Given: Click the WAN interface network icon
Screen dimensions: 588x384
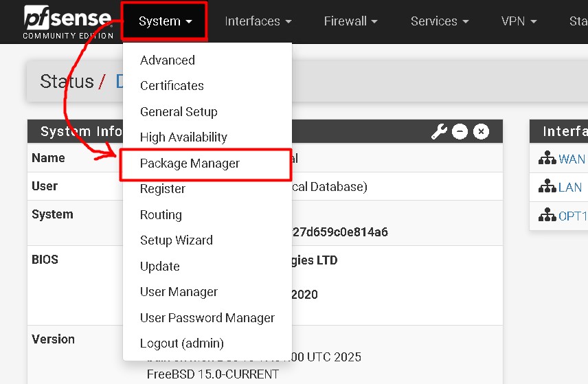Looking at the screenshot, I should (x=547, y=158).
